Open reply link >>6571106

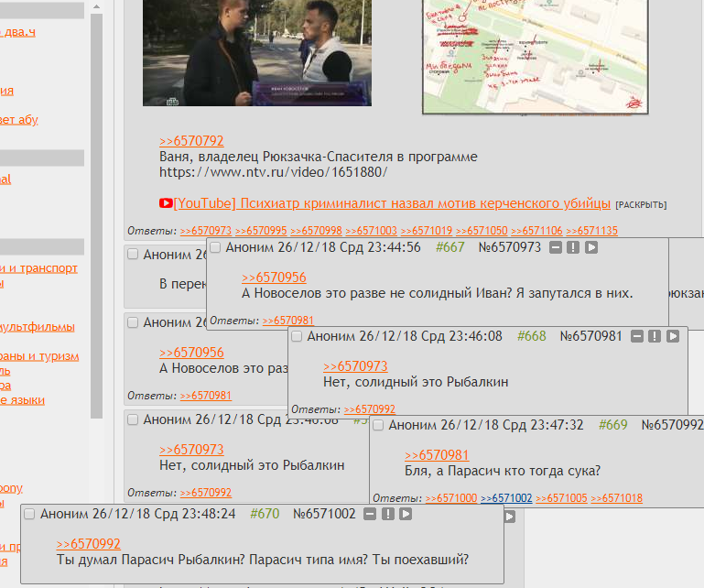[x=537, y=231]
